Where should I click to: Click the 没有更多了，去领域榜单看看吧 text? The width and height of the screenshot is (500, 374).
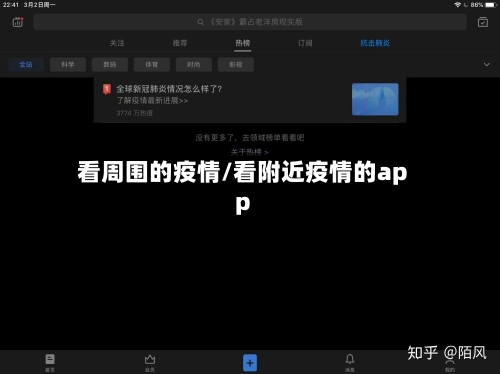coord(250,137)
